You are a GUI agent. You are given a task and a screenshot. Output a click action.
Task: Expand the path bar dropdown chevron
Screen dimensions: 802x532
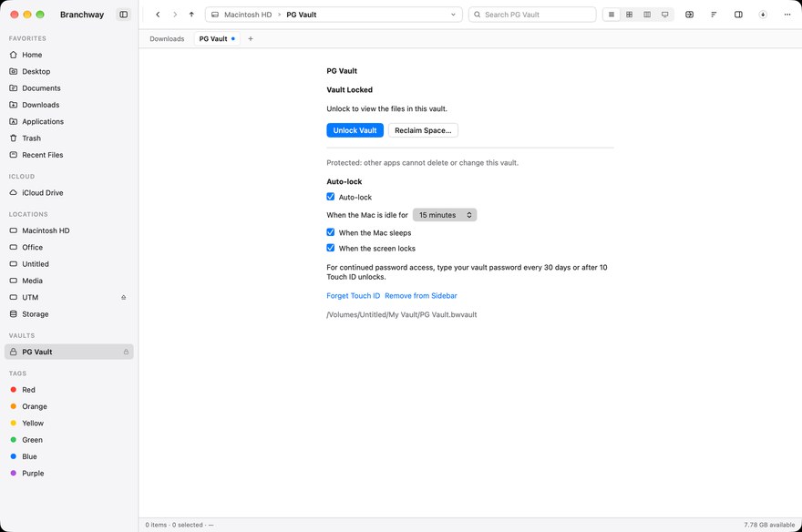pos(453,15)
